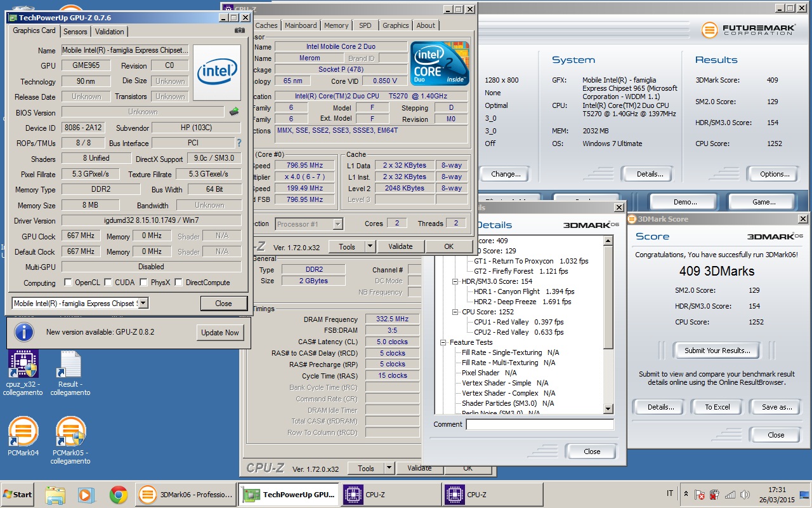The image size is (812, 508).
Task: Enable the CUDA checkbox
Action: tap(108, 283)
